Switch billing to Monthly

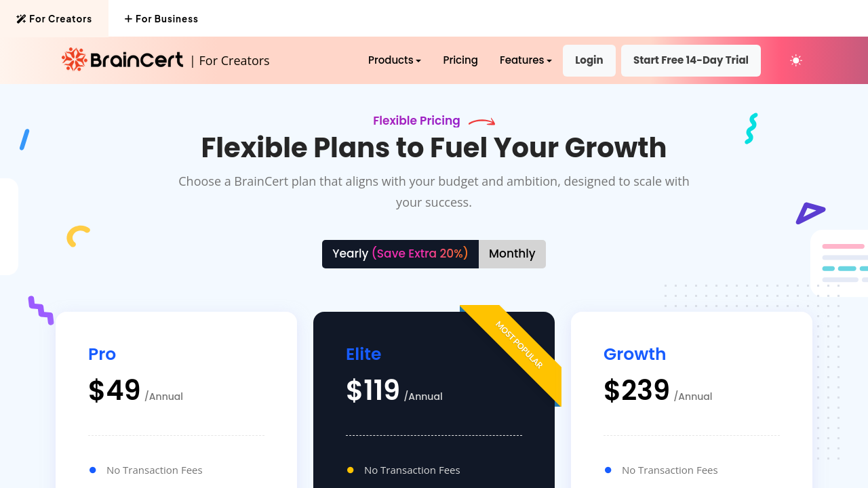(512, 253)
